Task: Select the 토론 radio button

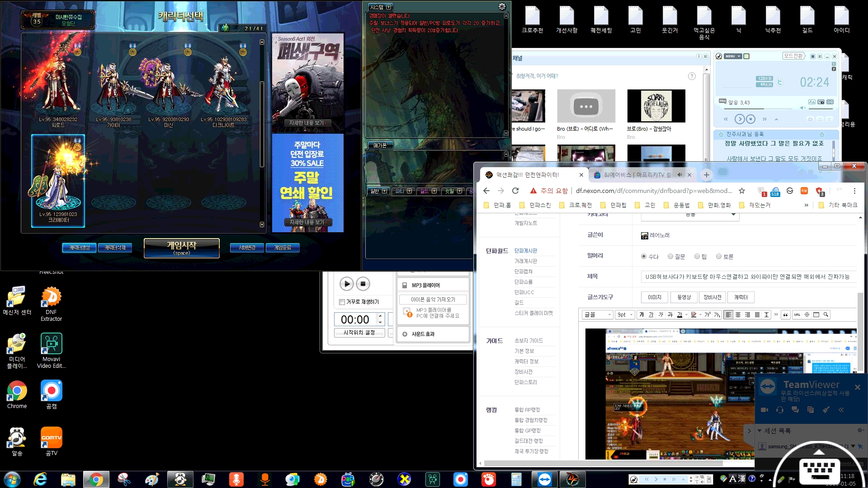Action: 719,257
